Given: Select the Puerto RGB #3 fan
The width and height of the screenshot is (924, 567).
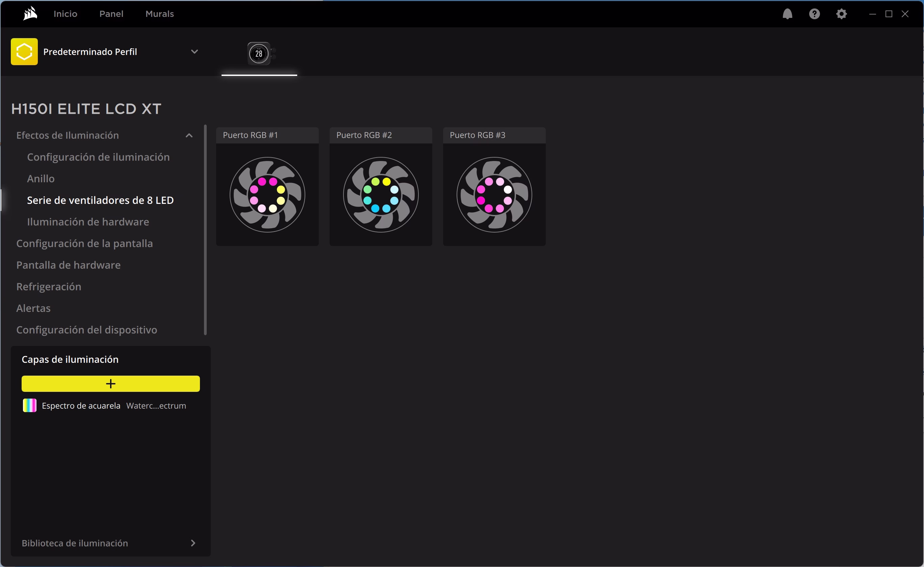Looking at the screenshot, I should point(494,194).
